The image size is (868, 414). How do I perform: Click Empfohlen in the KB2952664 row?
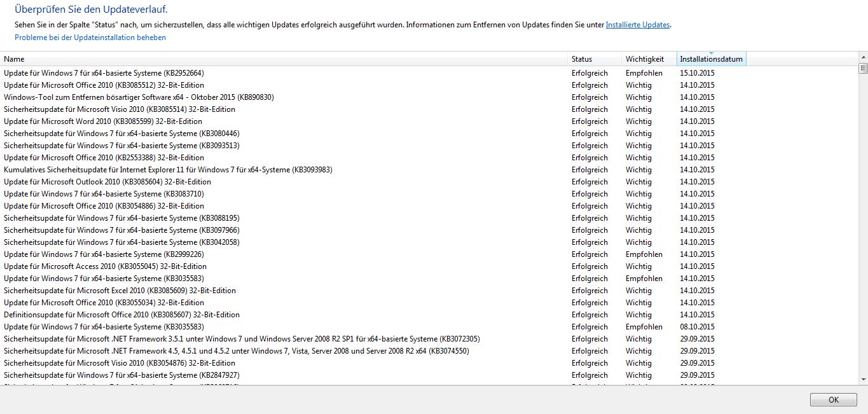point(644,73)
